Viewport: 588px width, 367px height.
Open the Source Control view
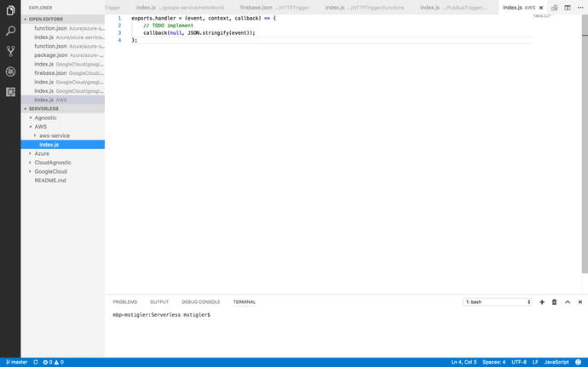tap(10, 51)
